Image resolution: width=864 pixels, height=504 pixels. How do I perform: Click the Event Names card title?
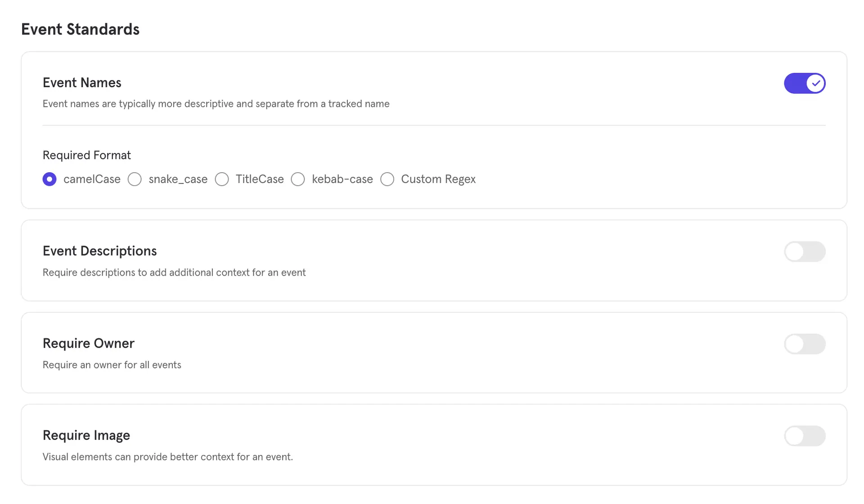pyautogui.click(x=82, y=82)
